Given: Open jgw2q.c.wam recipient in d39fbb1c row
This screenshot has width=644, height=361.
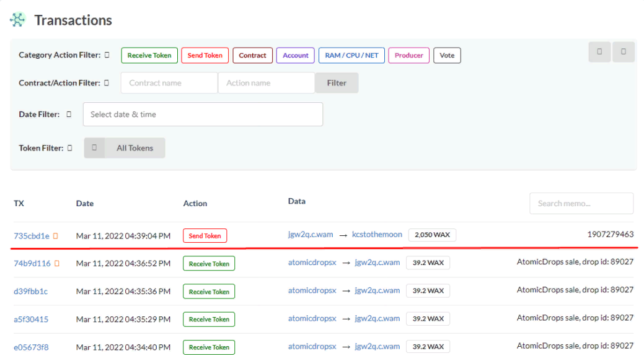Looking at the screenshot, I should 377,290.
